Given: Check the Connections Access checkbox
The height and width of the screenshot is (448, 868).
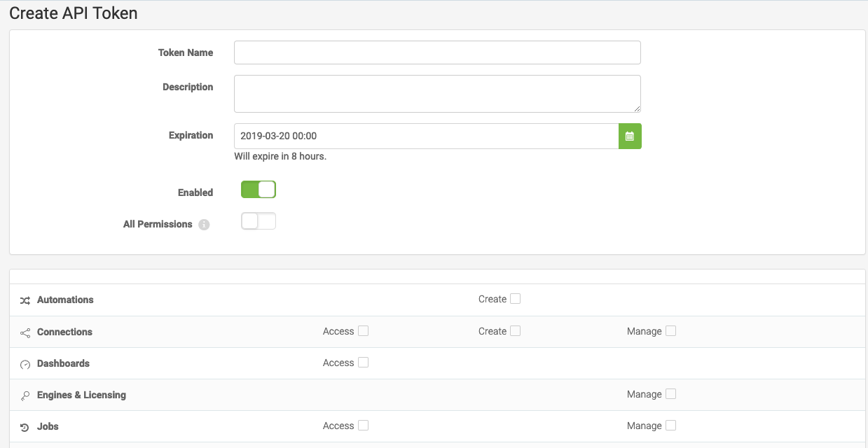Looking at the screenshot, I should coord(363,331).
